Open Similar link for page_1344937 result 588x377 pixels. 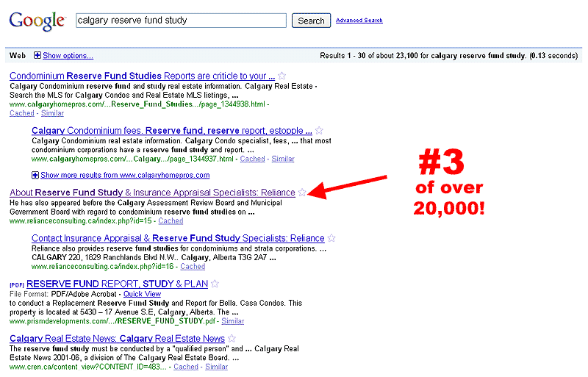pos(283,159)
